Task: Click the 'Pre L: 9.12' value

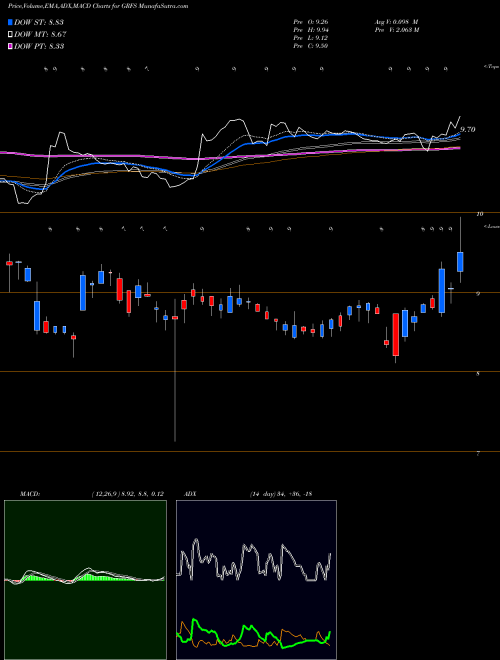Action: 311,38
